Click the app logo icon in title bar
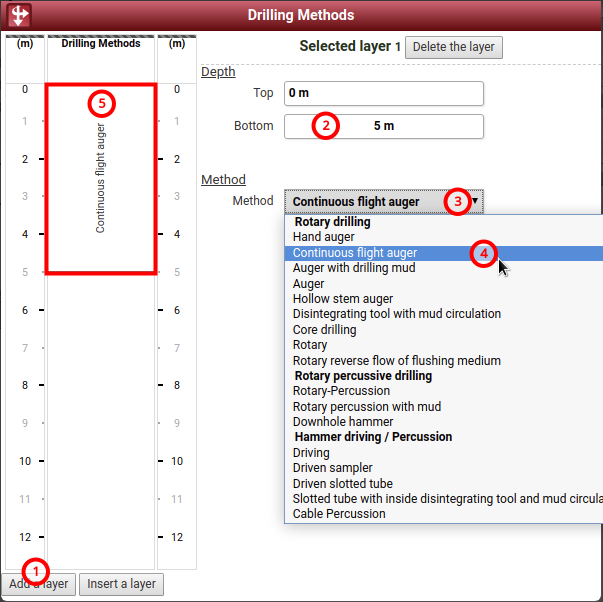This screenshot has height=602, width=603. point(19,16)
